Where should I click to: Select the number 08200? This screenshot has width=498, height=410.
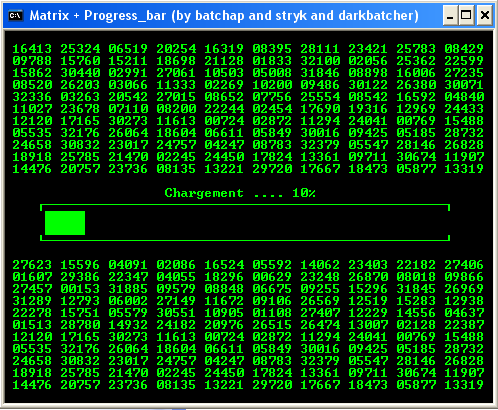pos(176,109)
